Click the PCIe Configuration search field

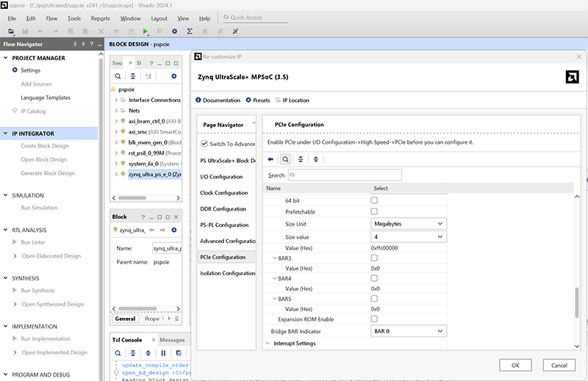[344, 175]
